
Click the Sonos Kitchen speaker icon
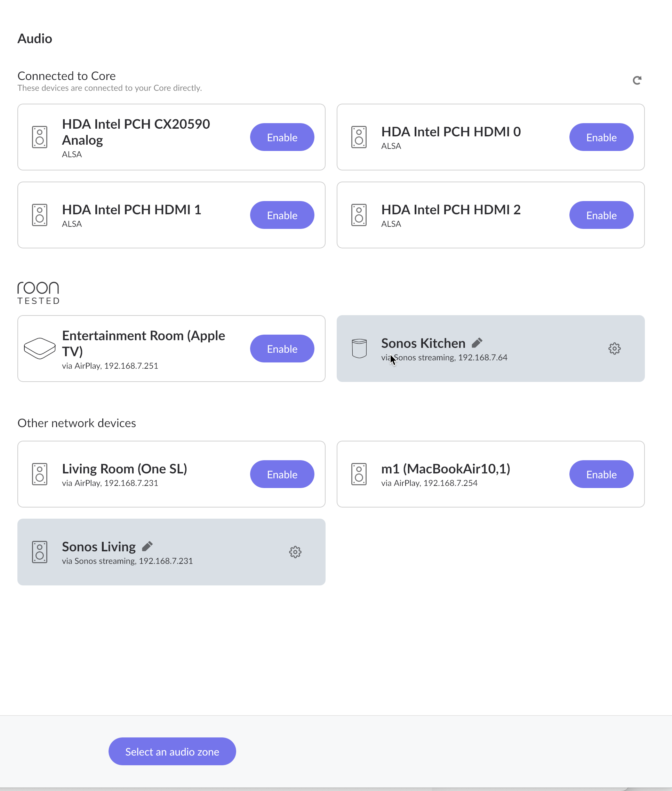tap(359, 348)
